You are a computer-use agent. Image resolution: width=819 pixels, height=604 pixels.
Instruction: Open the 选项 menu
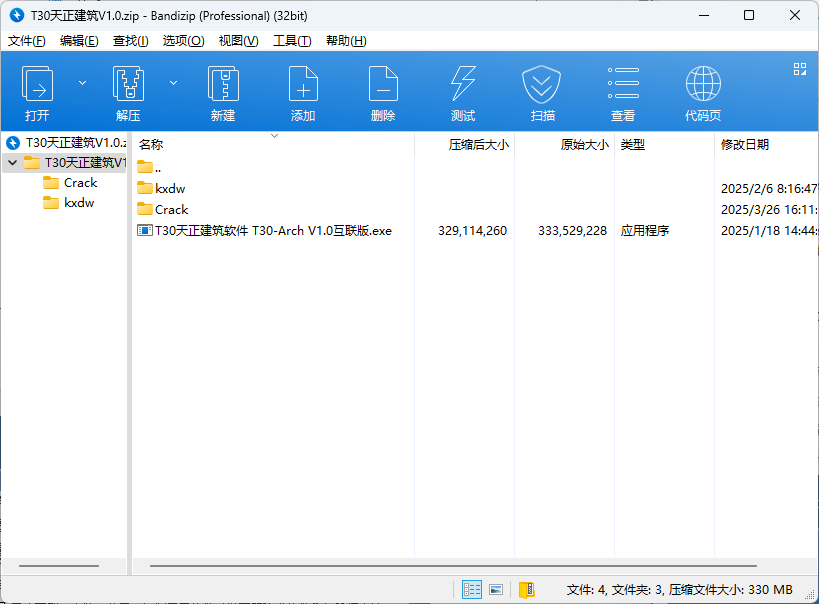coord(184,40)
